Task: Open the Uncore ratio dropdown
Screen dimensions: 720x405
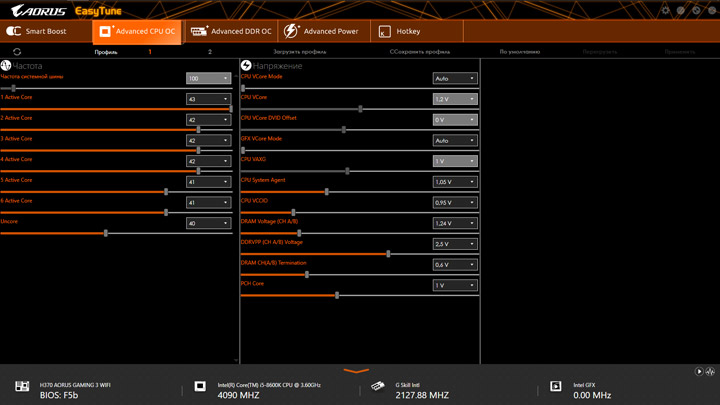Action: click(x=208, y=223)
